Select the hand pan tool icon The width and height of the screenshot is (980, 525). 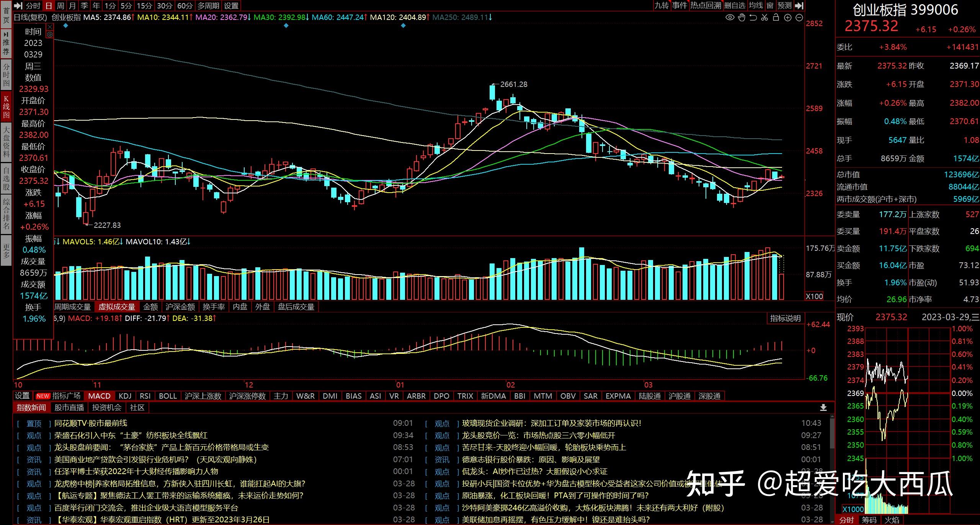(742, 17)
